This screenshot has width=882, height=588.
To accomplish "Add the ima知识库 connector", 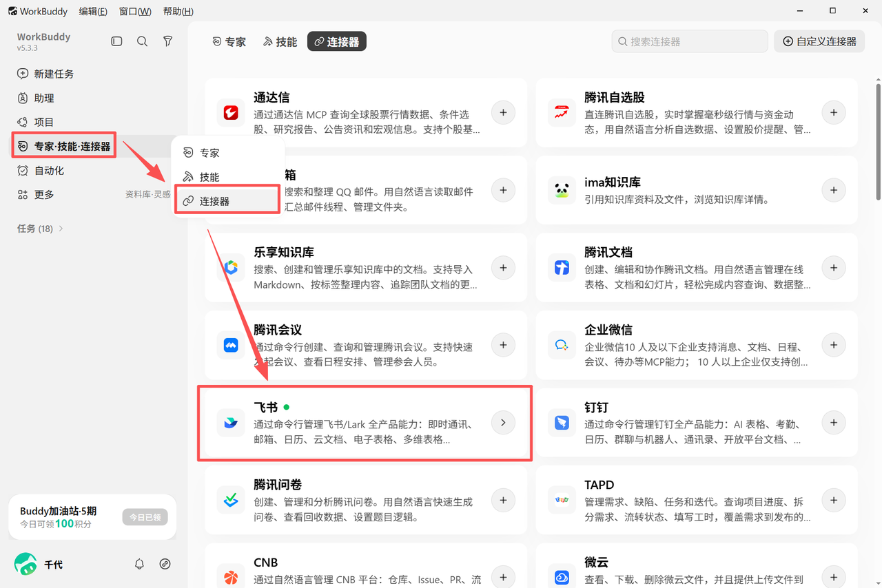I will pos(834,190).
